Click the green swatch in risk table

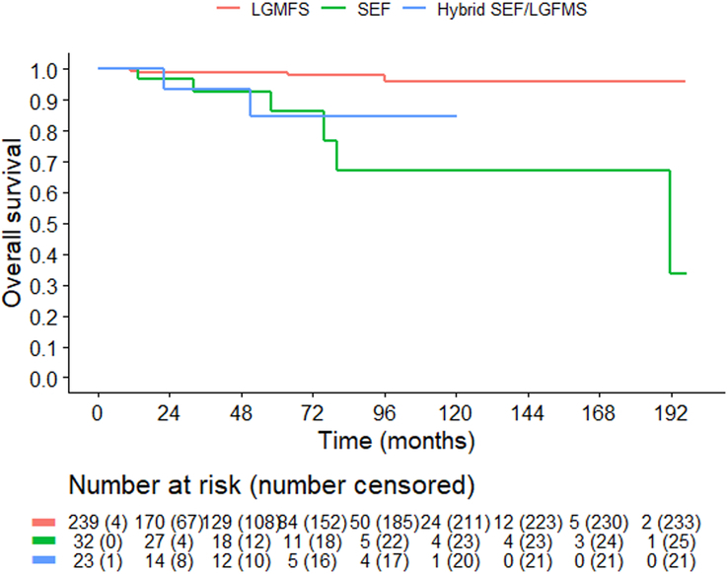43,541
